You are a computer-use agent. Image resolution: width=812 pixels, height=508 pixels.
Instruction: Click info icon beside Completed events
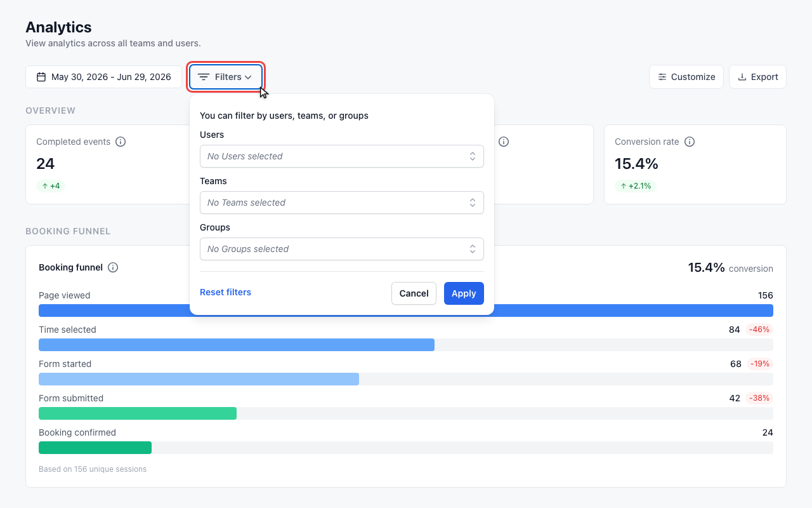tap(121, 142)
